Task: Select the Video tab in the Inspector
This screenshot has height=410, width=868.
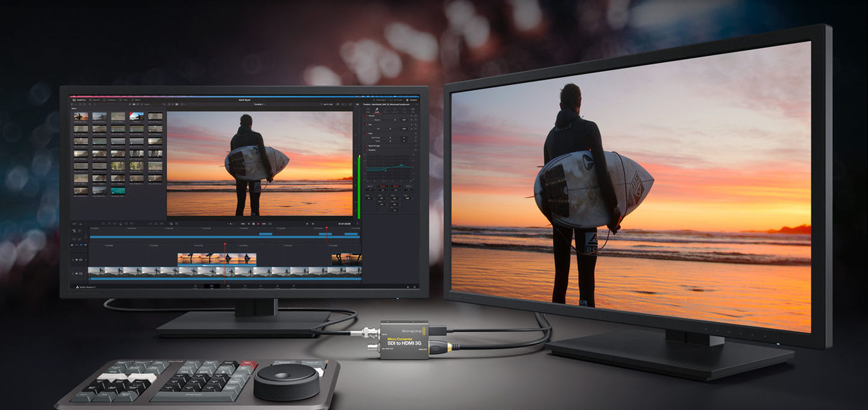Action: 368,111
